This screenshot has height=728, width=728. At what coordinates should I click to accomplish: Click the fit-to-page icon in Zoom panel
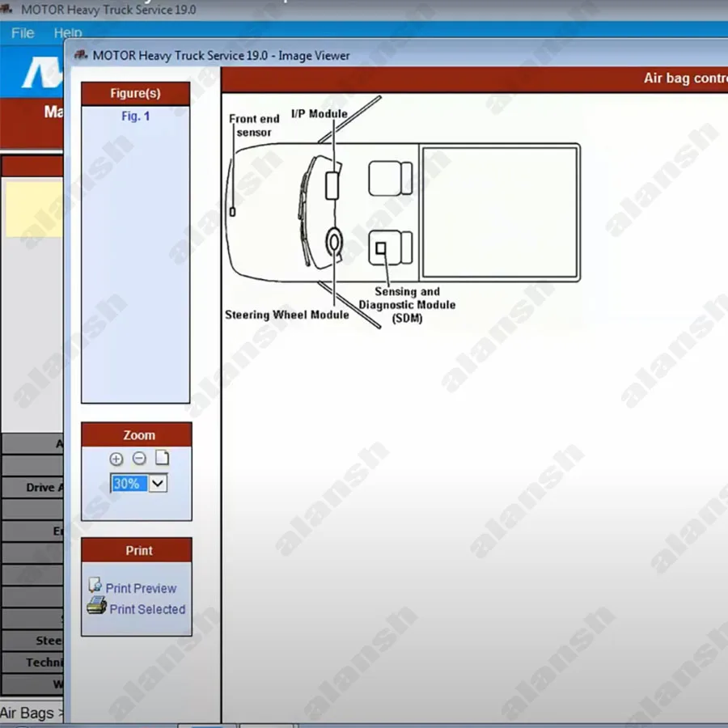tap(162, 458)
